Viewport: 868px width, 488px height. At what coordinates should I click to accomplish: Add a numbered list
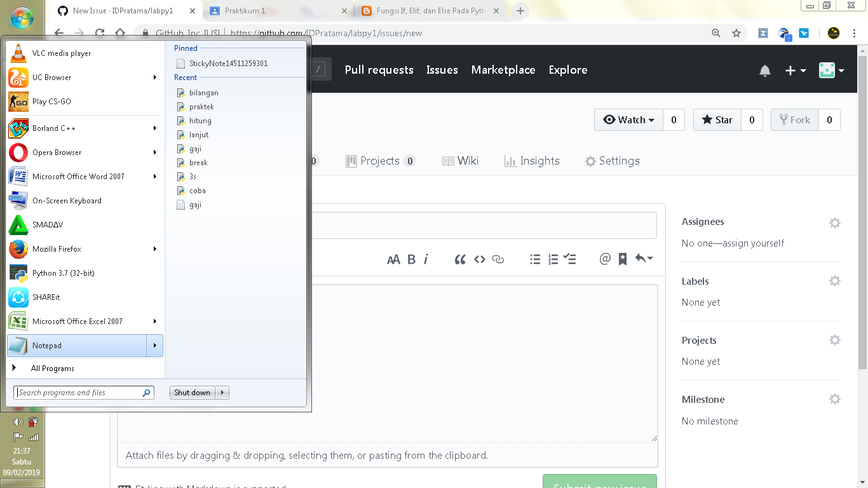[552, 259]
